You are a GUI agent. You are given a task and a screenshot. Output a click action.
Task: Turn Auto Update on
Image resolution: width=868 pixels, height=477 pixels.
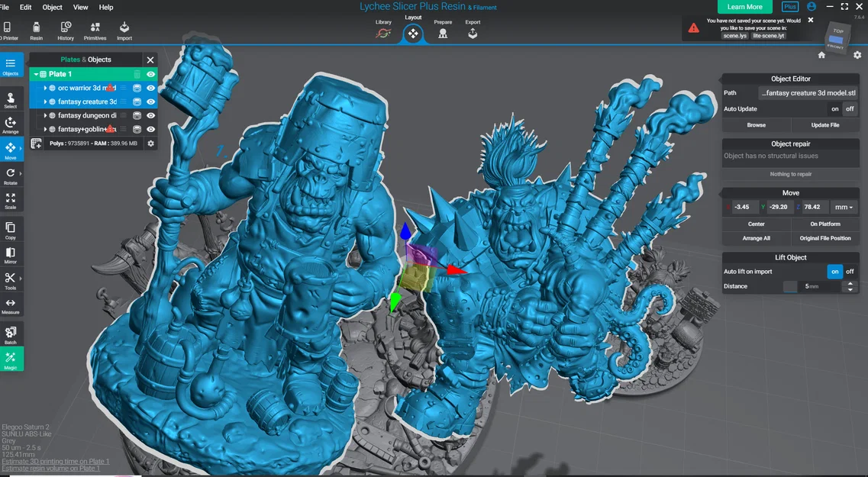click(834, 109)
